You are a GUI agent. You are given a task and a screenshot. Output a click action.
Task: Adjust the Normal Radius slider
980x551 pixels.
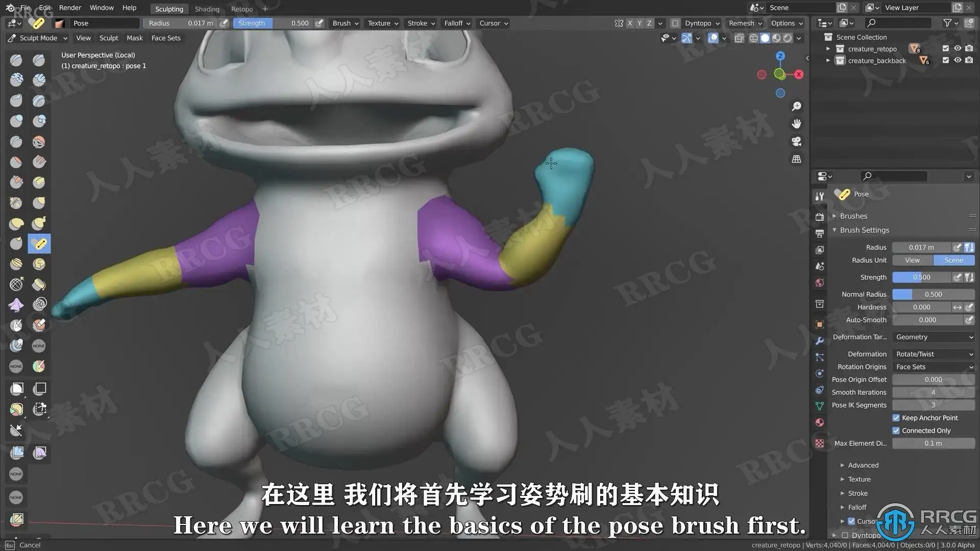(x=933, y=294)
